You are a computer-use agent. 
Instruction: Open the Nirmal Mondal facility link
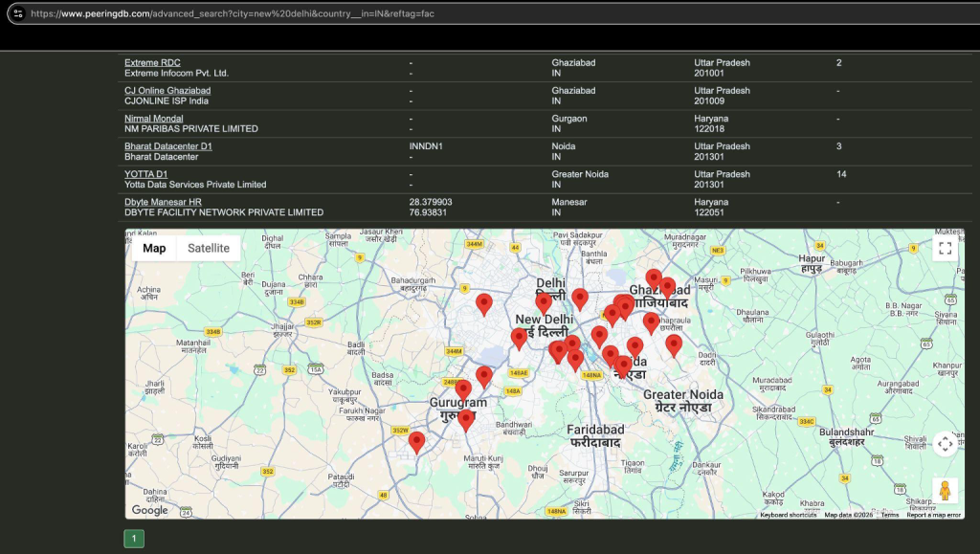coord(154,119)
